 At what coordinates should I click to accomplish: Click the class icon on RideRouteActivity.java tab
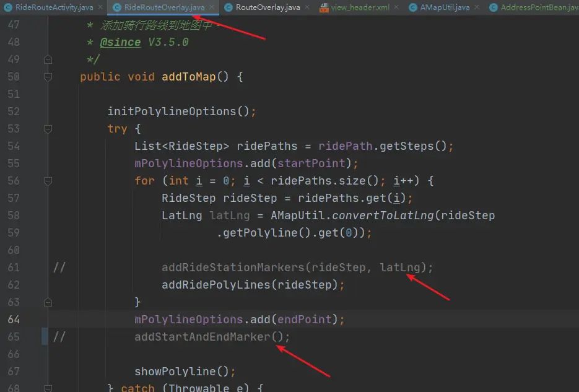(x=8, y=7)
